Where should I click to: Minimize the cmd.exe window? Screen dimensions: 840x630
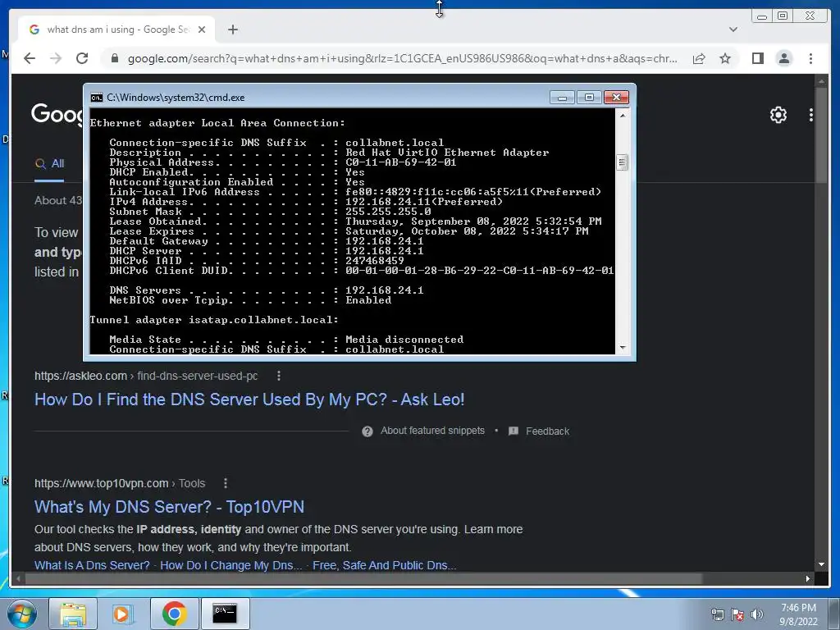(562, 97)
